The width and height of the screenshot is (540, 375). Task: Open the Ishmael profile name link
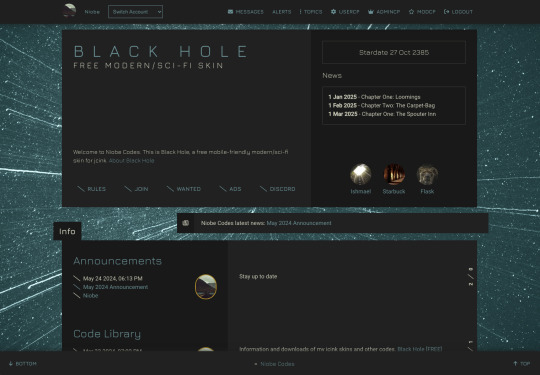(x=361, y=191)
